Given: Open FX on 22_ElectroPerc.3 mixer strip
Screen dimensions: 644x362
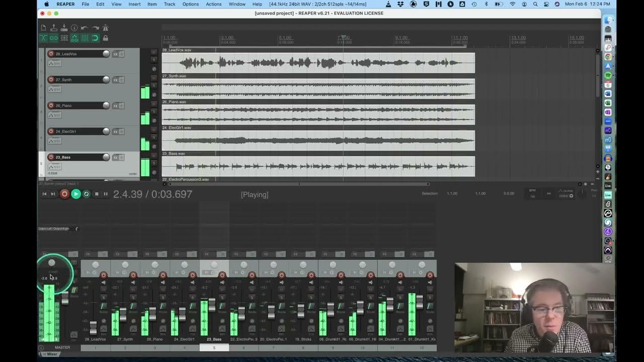Looking at the screenshot, I should pyautogui.click(x=236, y=254).
